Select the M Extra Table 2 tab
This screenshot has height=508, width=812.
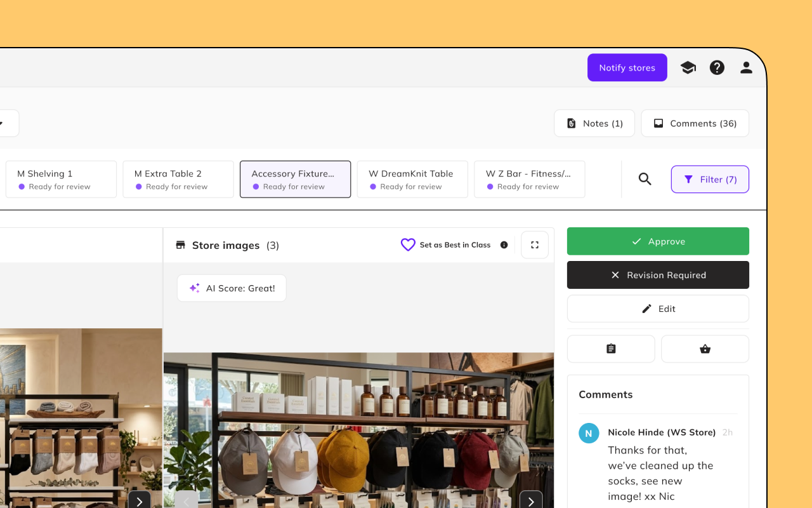tap(178, 179)
